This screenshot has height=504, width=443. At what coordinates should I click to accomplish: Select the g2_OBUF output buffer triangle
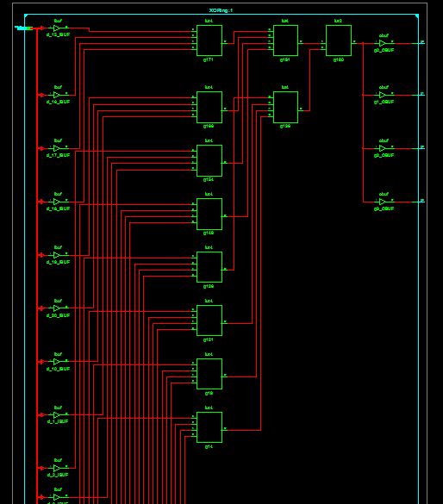coord(383,148)
